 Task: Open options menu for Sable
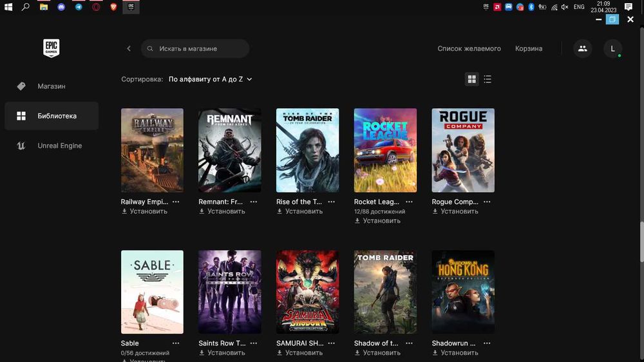point(176,343)
